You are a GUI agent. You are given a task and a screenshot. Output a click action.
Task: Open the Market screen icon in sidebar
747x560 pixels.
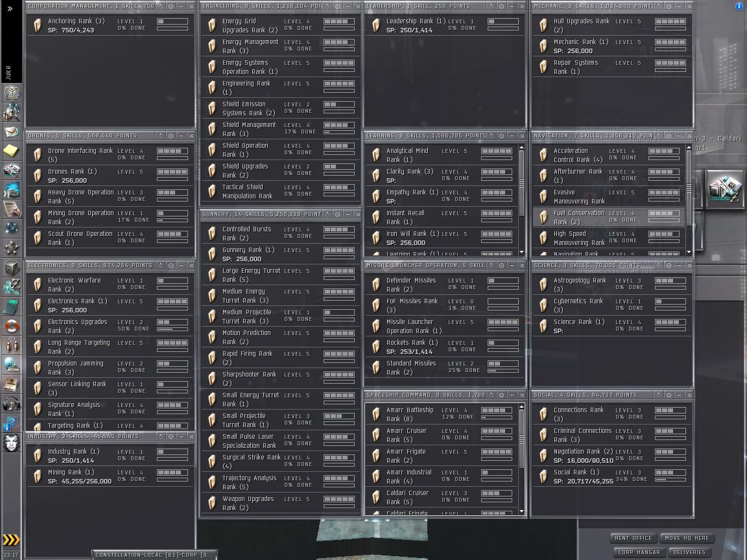pos(12,189)
